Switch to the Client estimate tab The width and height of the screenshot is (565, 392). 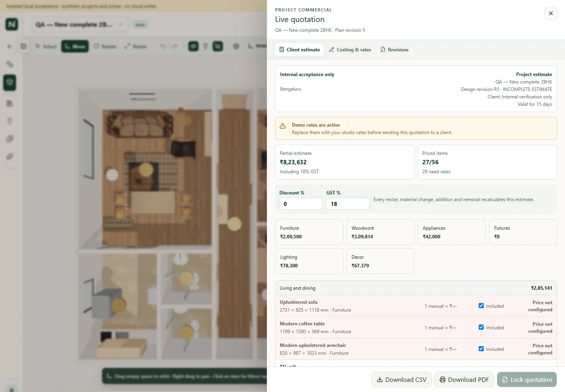pyautogui.click(x=299, y=50)
